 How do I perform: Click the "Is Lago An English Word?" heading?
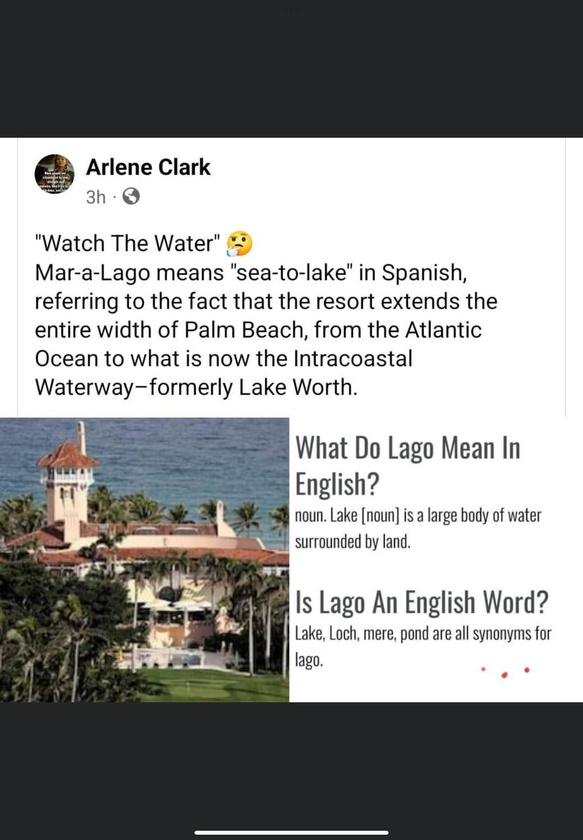(422, 602)
